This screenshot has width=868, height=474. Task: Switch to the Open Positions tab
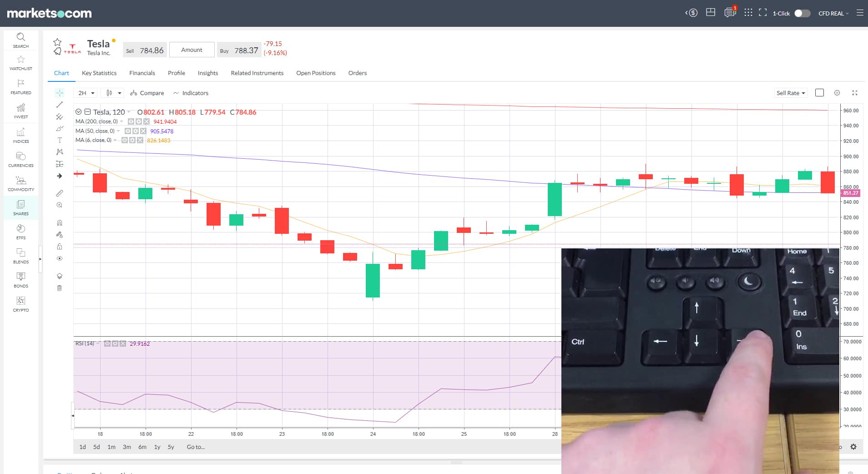coord(316,73)
